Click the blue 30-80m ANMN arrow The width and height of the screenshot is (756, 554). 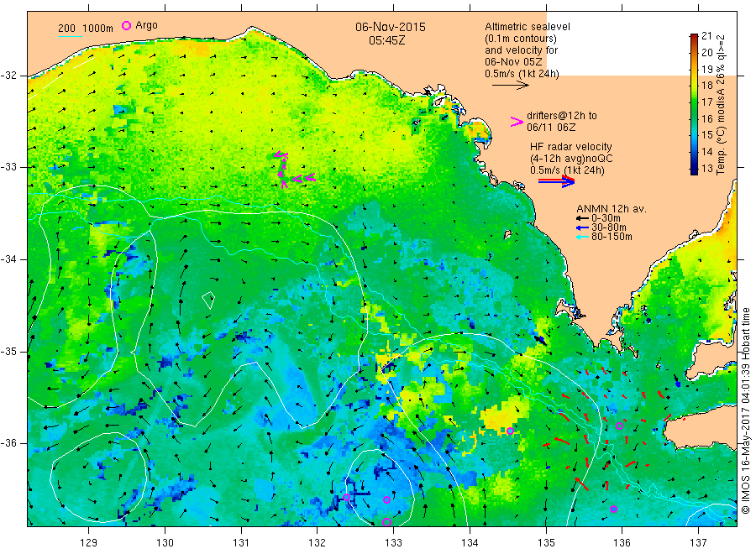click(583, 227)
